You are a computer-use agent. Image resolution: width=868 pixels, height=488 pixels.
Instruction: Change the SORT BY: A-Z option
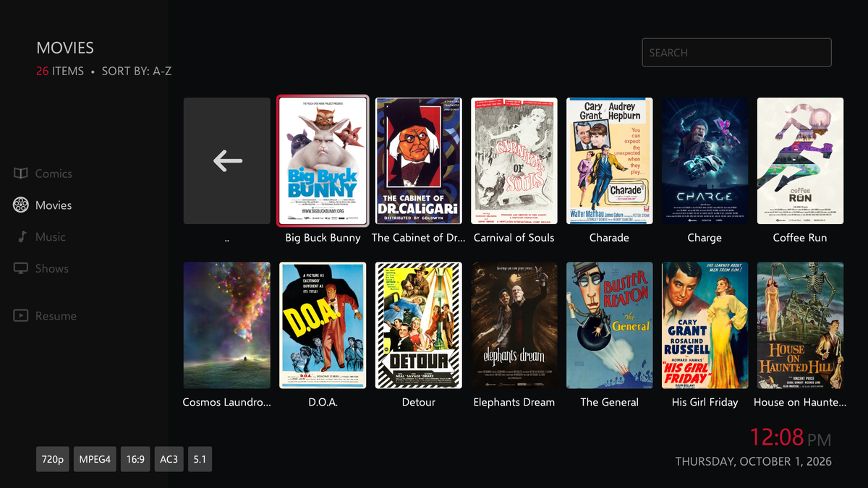click(x=137, y=72)
